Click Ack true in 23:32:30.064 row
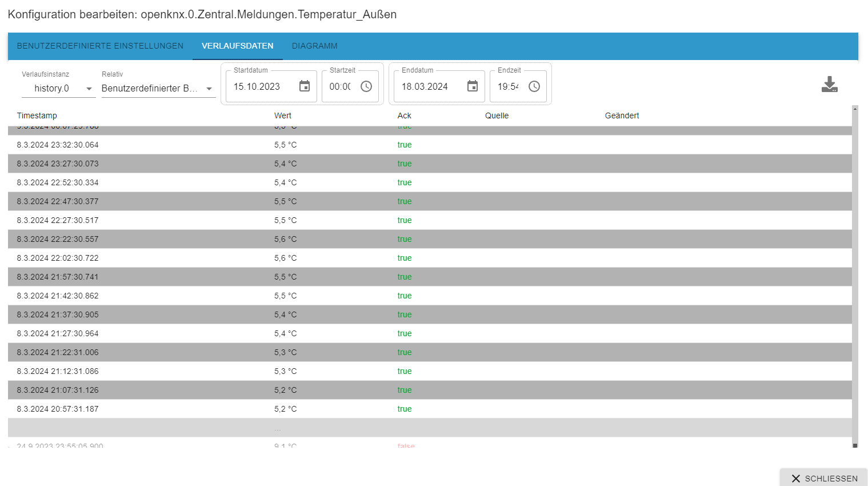Image resolution: width=868 pixels, height=486 pixels. [405, 145]
